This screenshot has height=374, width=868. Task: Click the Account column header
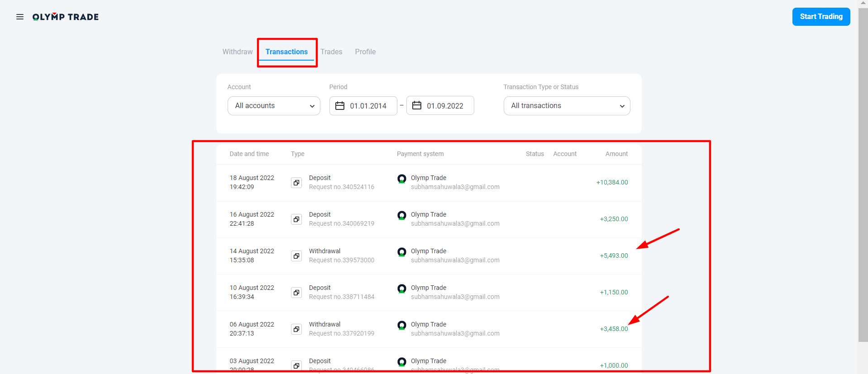[x=565, y=154]
